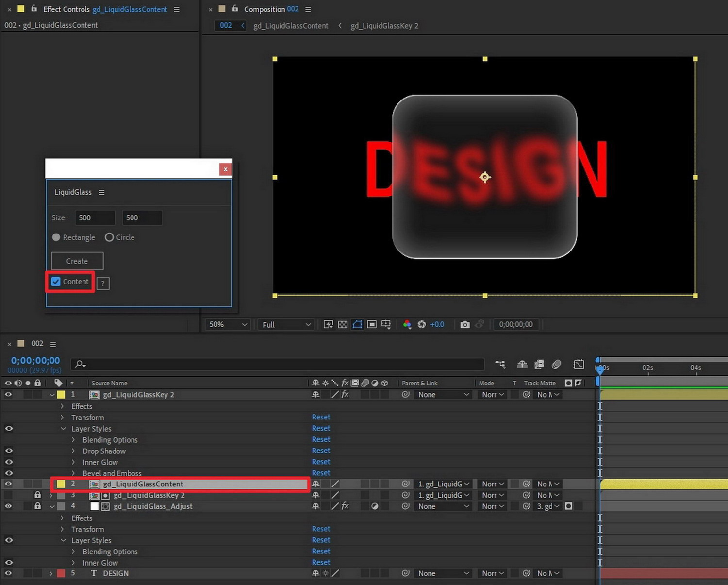The width and height of the screenshot is (728, 585).
Task: Open the help question mark button
Action: tap(103, 284)
